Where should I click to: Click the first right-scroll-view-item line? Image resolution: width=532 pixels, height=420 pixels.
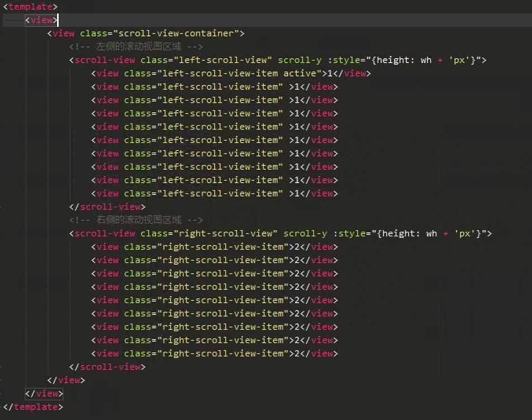tap(215, 247)
